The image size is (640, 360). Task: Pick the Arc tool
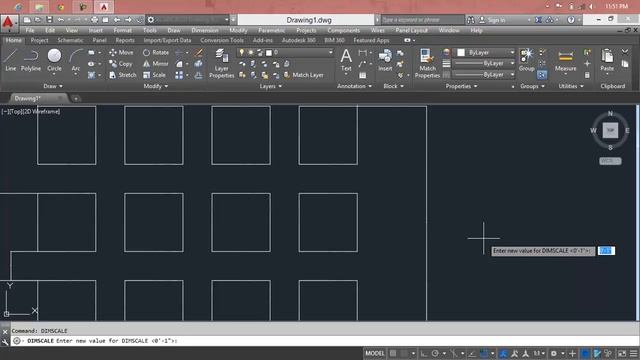pyautogui.click(x=76, y=60)
